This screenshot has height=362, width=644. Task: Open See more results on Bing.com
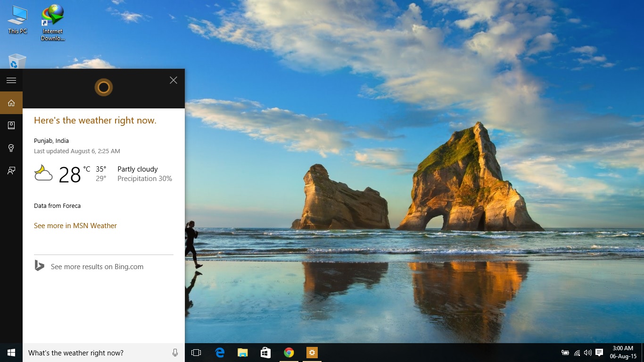pyautogui.click(x=97, y=267)
